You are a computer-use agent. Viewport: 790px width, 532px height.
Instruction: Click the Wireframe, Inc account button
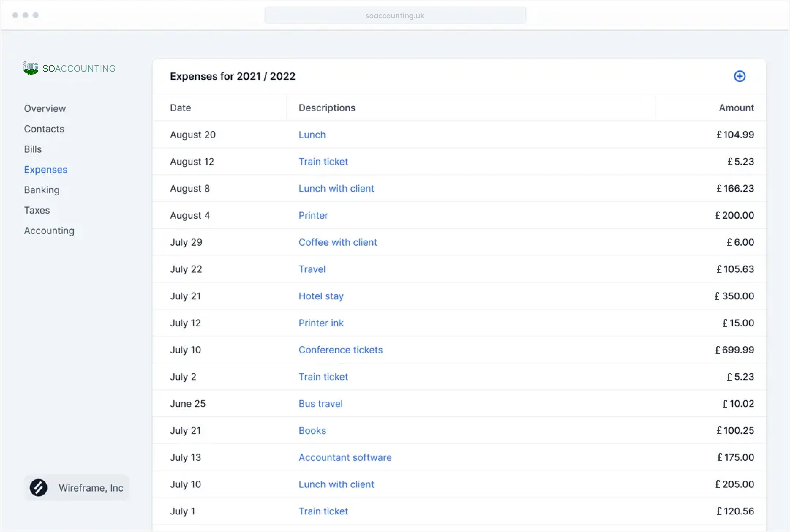[x=76, y=488]
